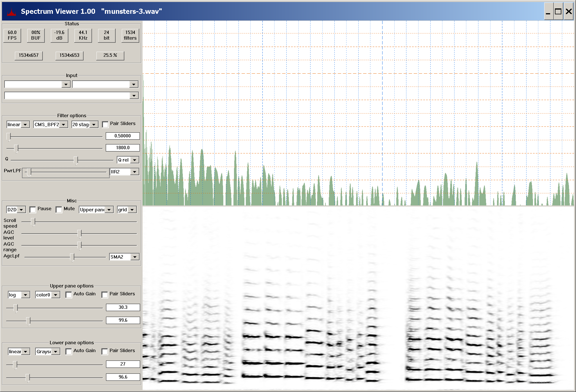The image size is (576, 392).
Task: Open the Q rel dropdown
Action: (x=128, y=160)
